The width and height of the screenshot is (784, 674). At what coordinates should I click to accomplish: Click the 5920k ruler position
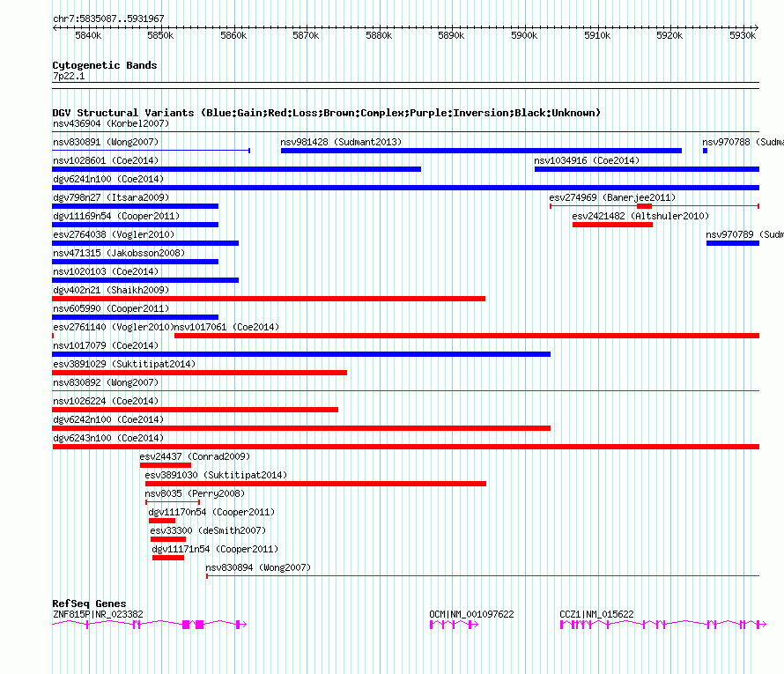pyautogui.click(x=670, y=35)
